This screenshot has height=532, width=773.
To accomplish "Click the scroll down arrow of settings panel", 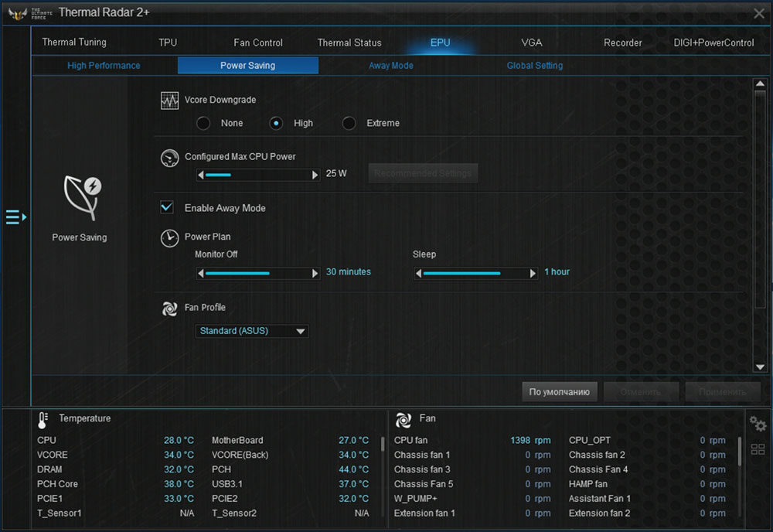I will (x=760, y=367).
